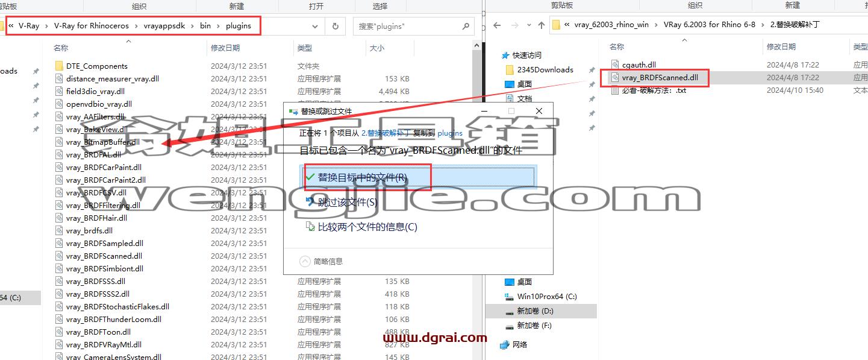Click the plugins link in the copy dialog

449,133
